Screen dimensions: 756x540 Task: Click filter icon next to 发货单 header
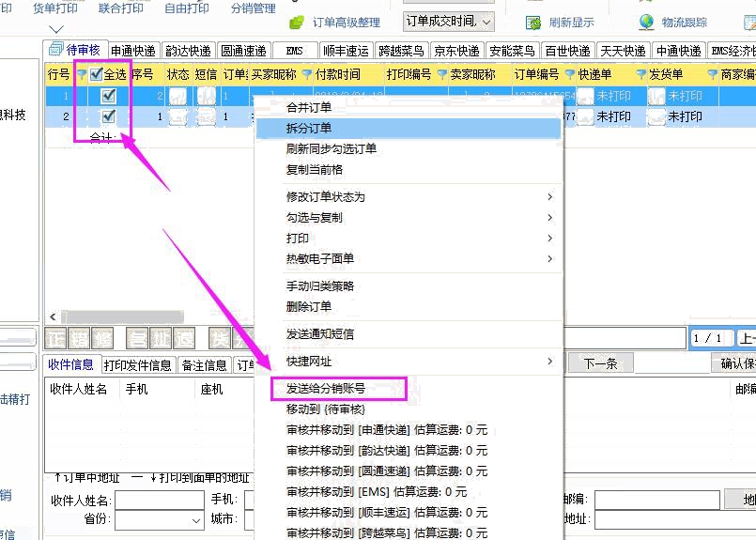[712, 74]
